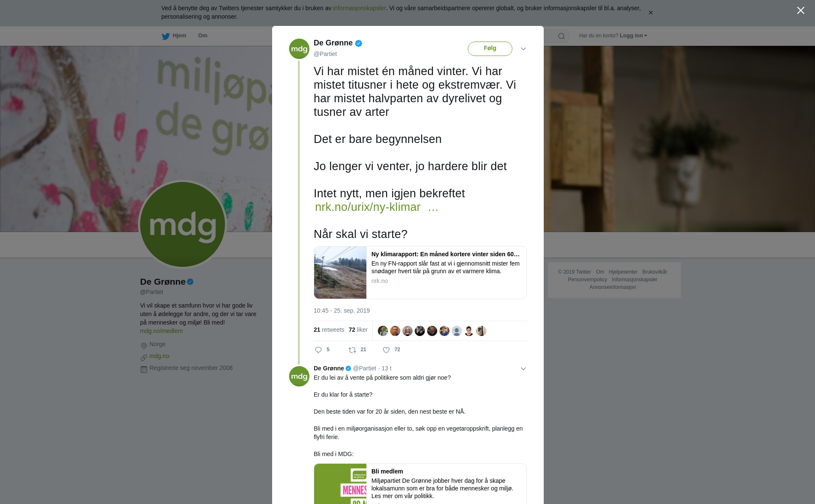
Task: Open the Om menu item
Action: tap(202, 36)
